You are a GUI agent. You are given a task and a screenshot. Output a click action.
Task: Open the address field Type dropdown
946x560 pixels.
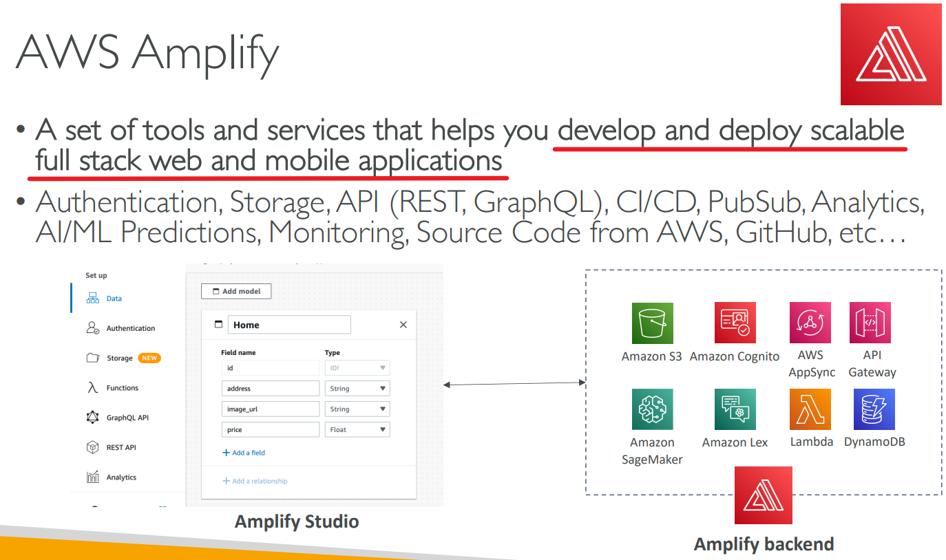coord(357,389)
